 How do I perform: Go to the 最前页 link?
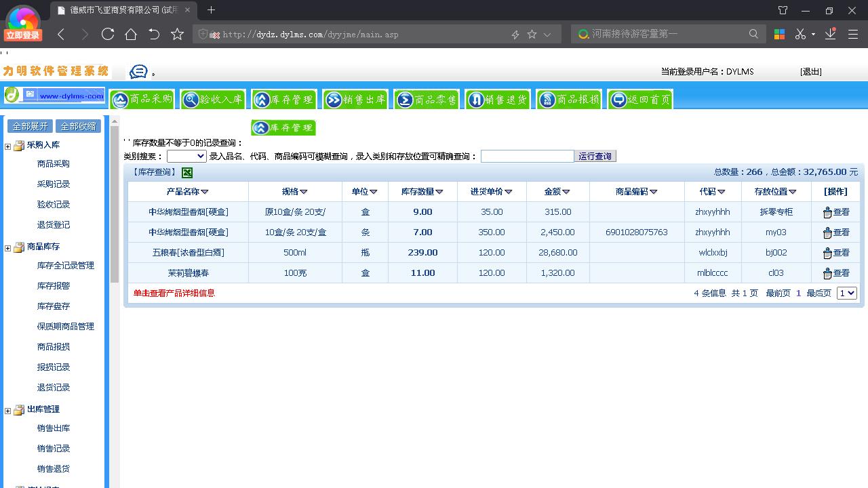pyautogui.click(x=778, y=293)
